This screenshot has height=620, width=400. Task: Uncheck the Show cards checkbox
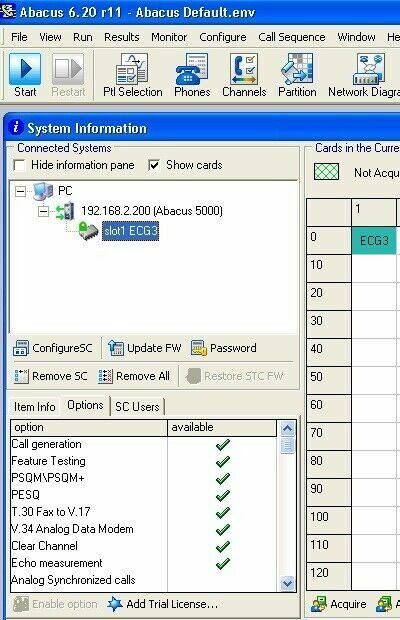pyautogui.click(x=154, y=165)
